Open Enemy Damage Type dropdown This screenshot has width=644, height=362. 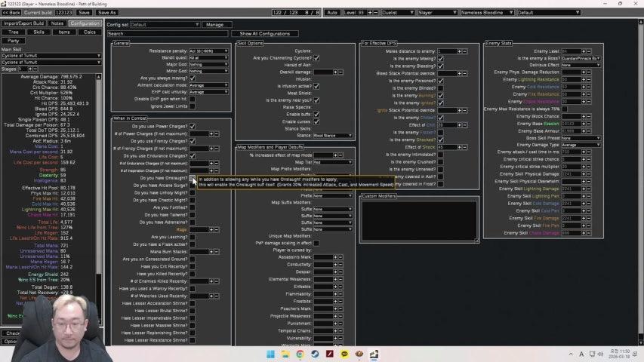pos(581,145)
